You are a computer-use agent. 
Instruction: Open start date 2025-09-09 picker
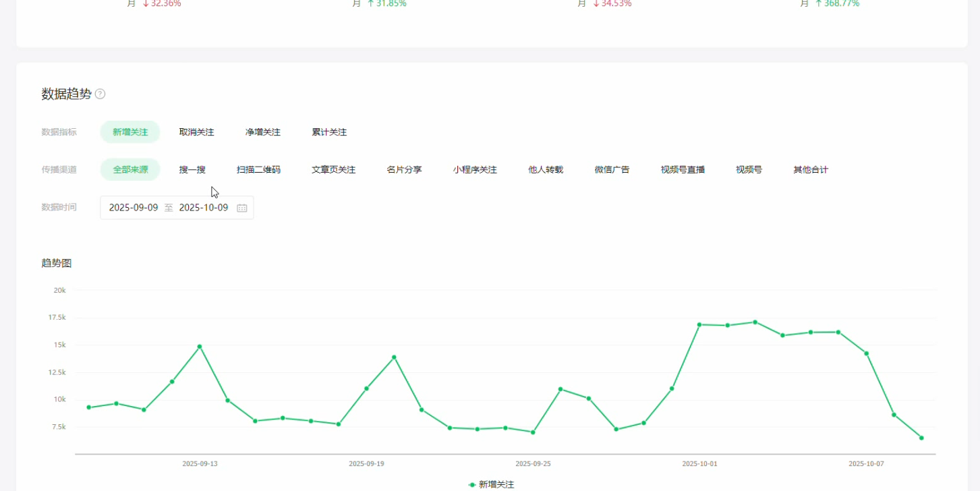pos(134,208)
